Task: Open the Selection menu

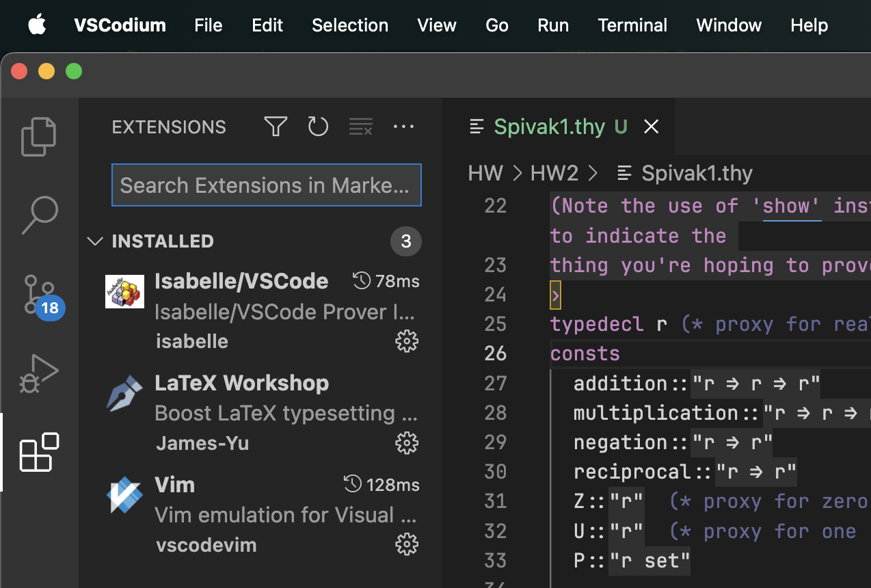Action: point(349,25)
